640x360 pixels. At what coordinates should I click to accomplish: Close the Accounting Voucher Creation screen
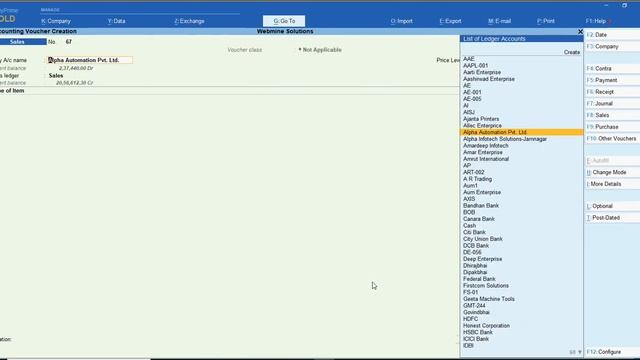click(x=580, y=31)
